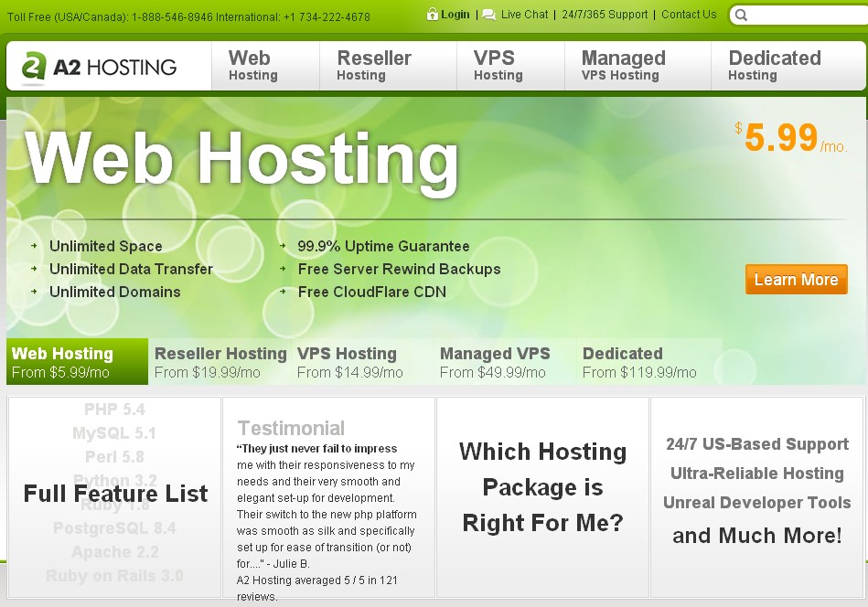Viewport: 868px width, 607px height.
Task: Open the Login link
Action: point(455,15)
